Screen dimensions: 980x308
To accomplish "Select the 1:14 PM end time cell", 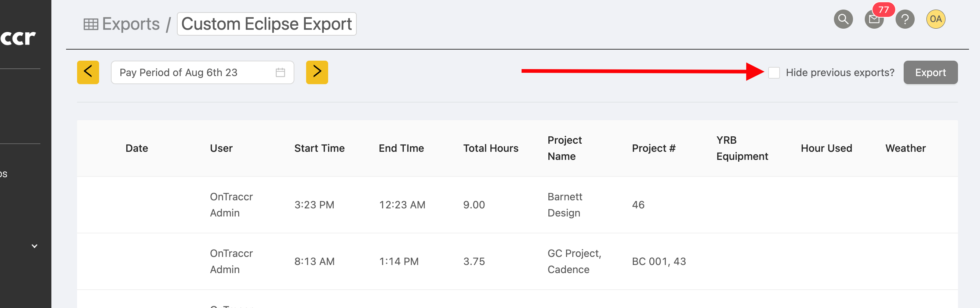I will (398, 261).
